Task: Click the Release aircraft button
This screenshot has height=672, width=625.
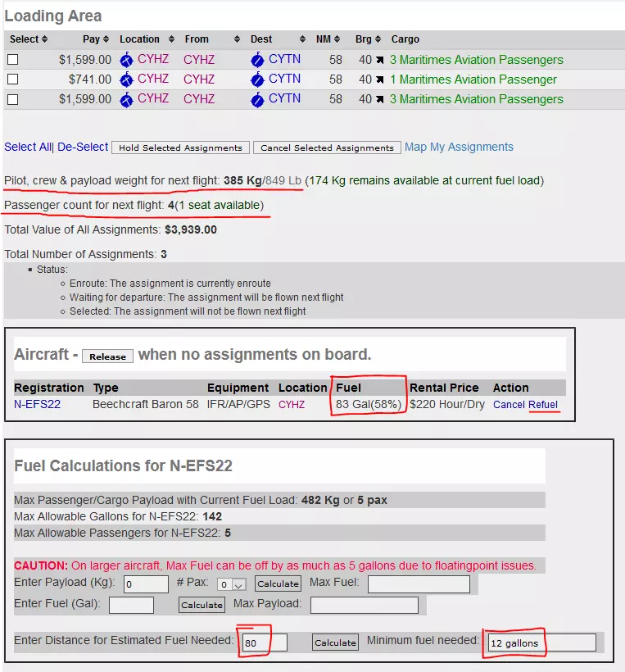Action: click(x=107, y=356)
